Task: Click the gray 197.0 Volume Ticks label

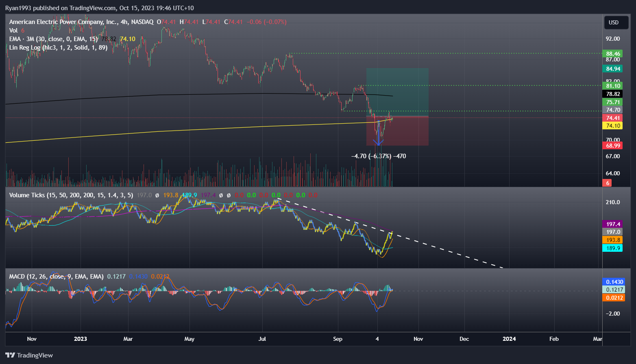Action: click(x=613, y=232)
